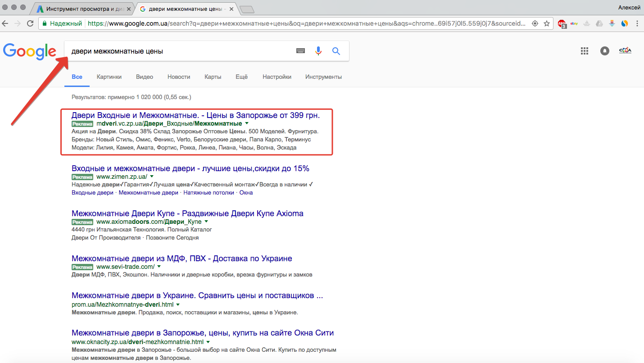Viewport: 644px width, 363px height.
Task: Expand arrow next to prom.ua URL
Action: pos(178,304)
